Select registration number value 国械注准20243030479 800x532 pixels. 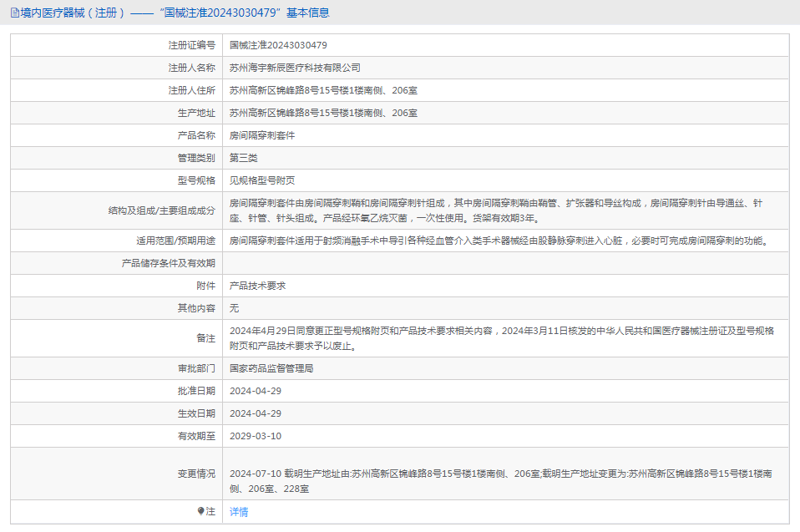278,45
